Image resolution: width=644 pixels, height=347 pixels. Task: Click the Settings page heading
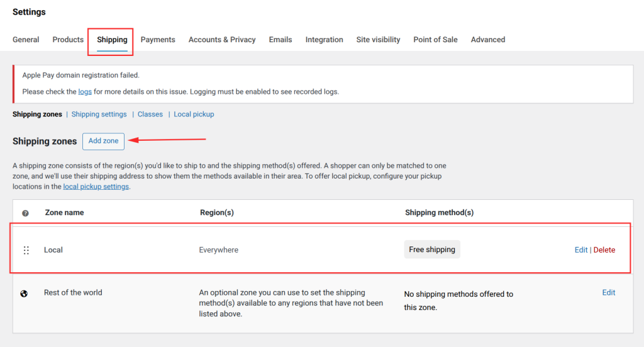29,12
